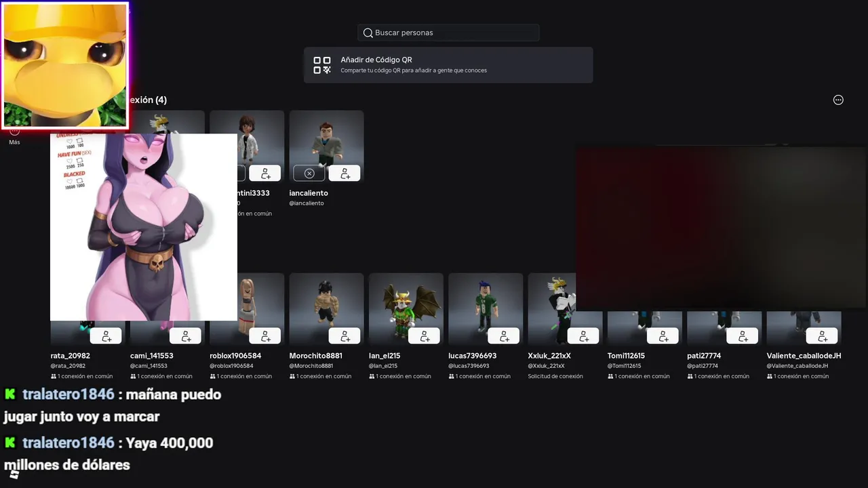The image size is (868, 488).
Task: Click 1 conexión en común under Valiente_caballodeJH
Action: click(798, 376)
